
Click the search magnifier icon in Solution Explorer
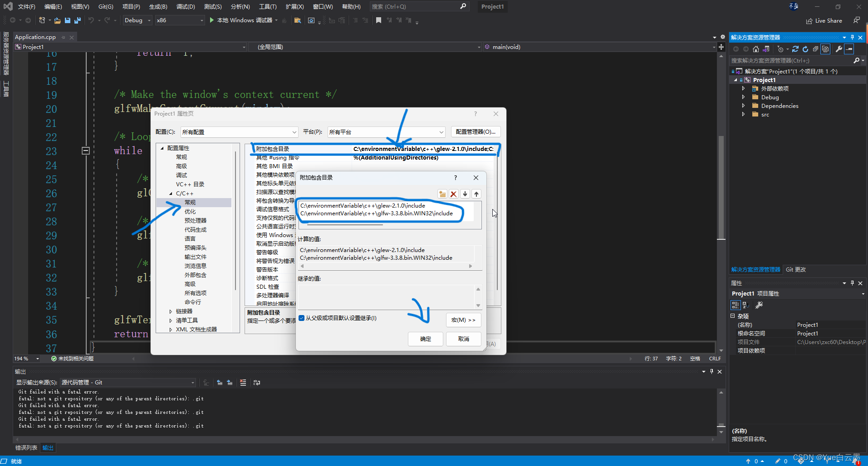click(857, 60)
